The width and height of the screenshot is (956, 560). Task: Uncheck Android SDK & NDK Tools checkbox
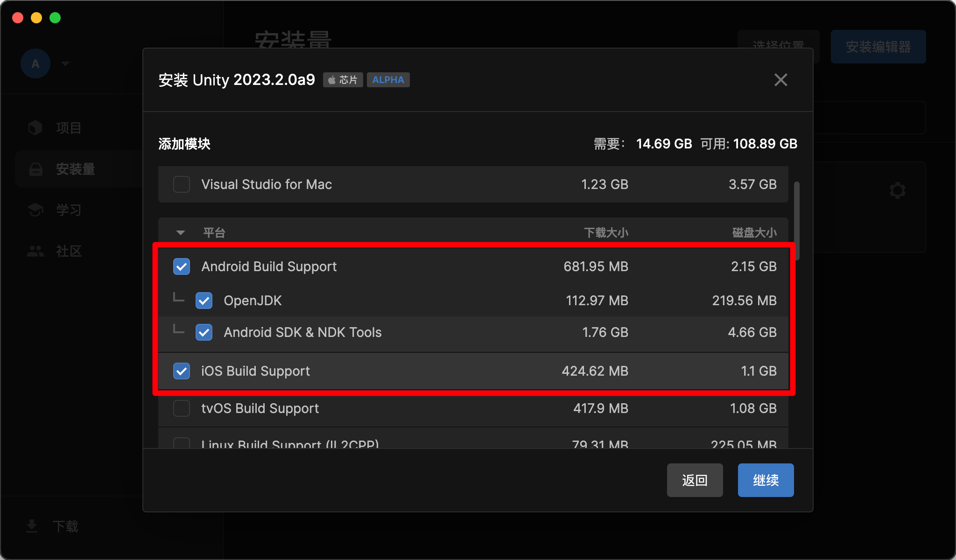204,332
